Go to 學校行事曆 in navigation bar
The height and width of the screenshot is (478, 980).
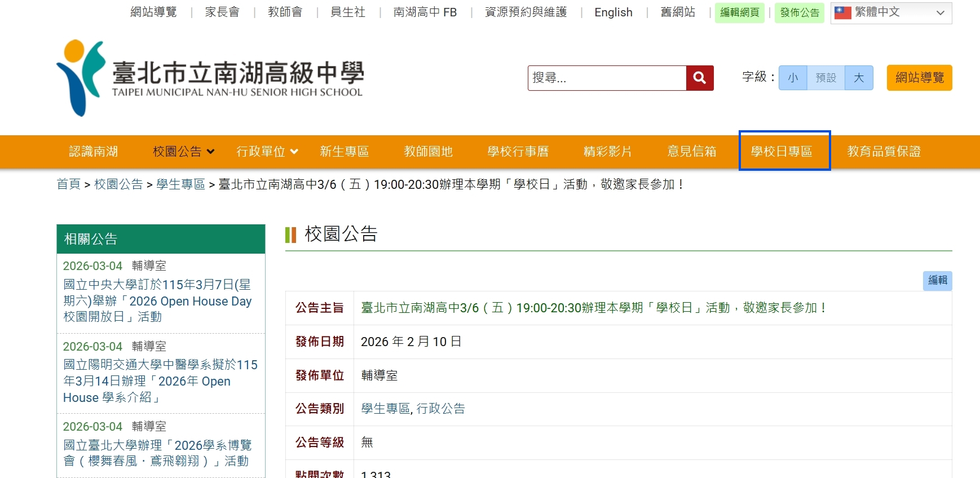tap(518, 152)
